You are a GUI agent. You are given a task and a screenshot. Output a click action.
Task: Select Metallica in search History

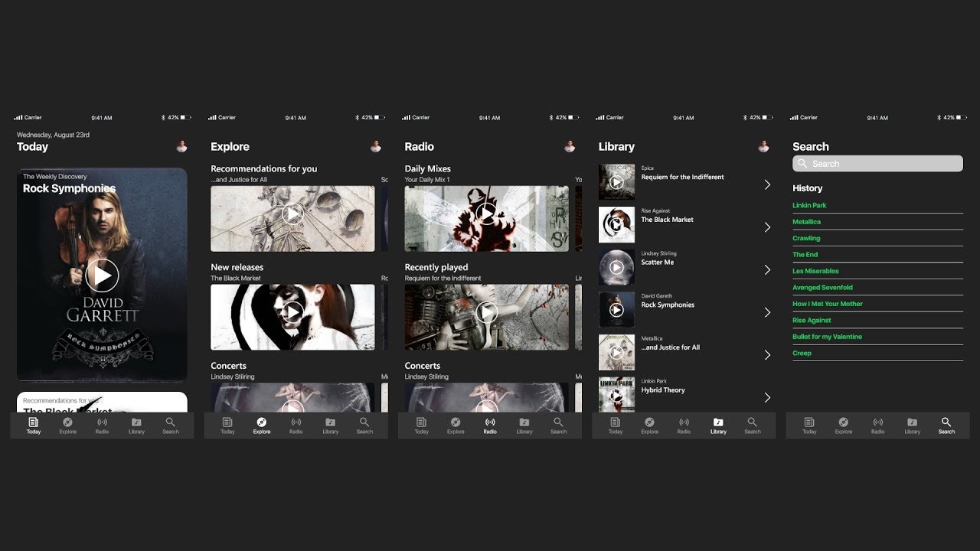tap(806, 222)
